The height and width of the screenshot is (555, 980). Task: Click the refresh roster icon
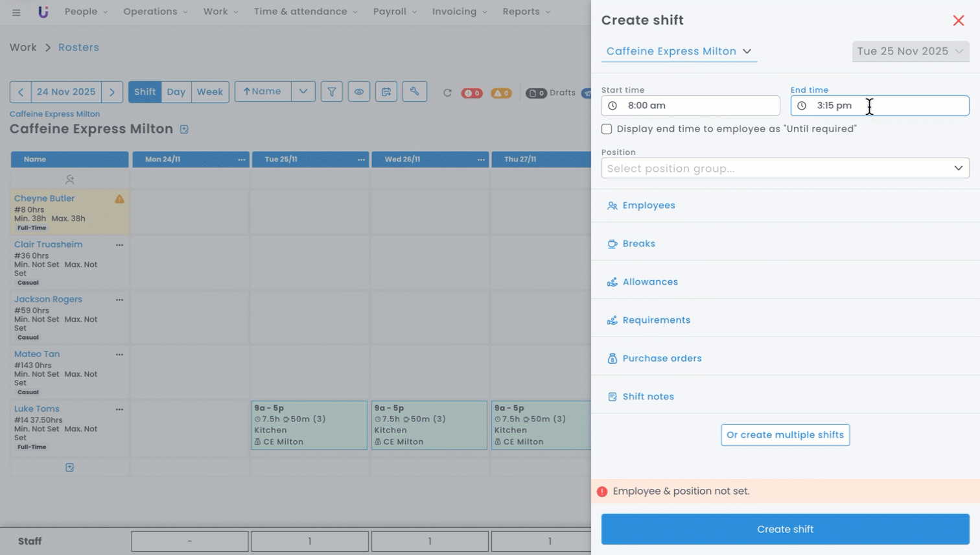(447, 93)
